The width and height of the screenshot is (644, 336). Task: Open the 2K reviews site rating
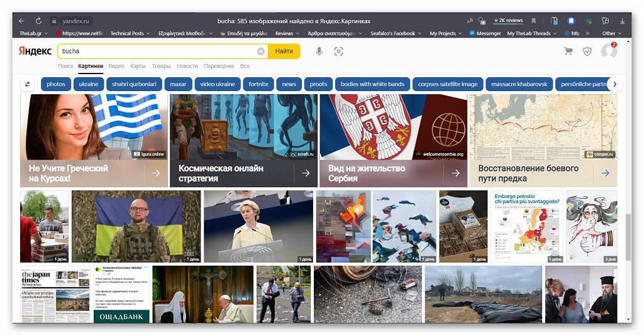tap(508, 21)
